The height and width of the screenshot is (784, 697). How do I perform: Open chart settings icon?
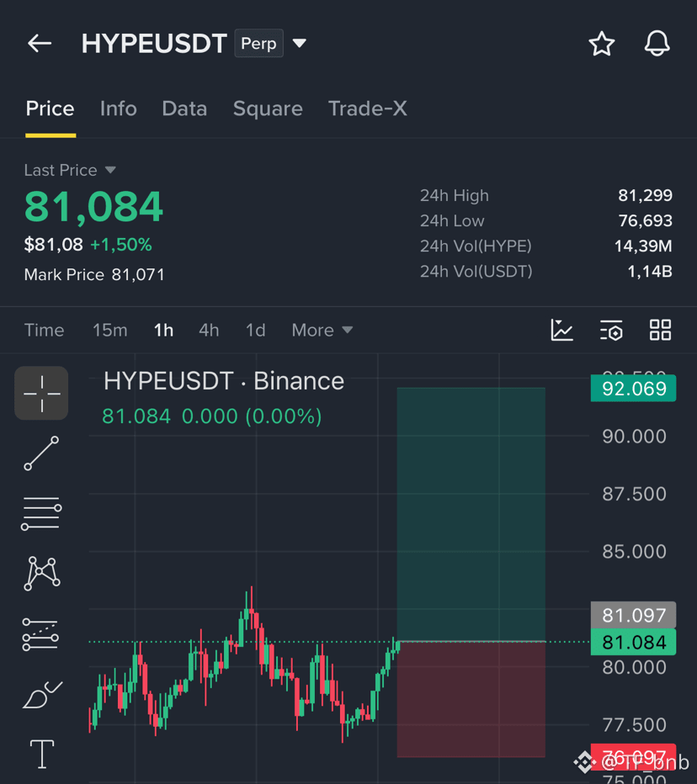click(611, 330)
